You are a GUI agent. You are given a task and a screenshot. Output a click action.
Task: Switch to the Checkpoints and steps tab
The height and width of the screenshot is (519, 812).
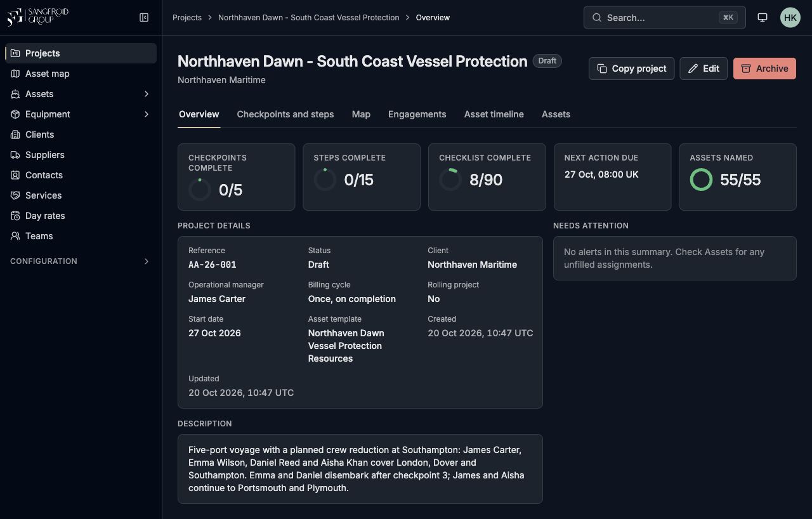[x=285, y=114]
